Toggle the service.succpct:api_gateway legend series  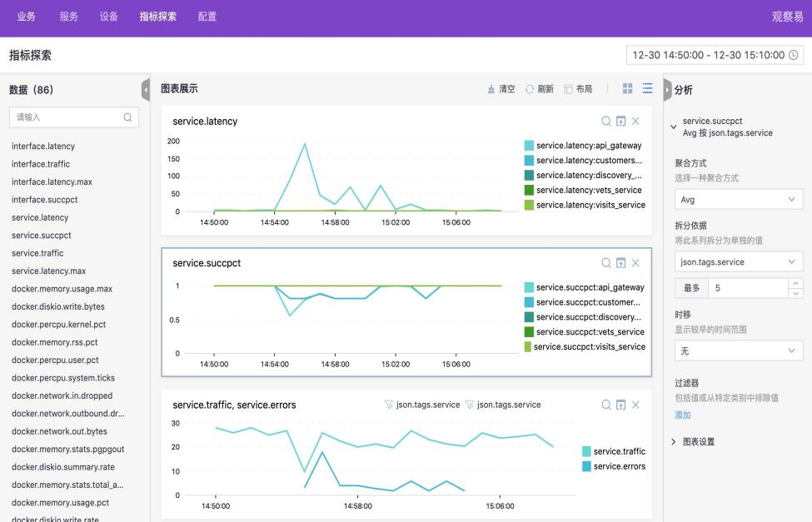click(584, 287)
